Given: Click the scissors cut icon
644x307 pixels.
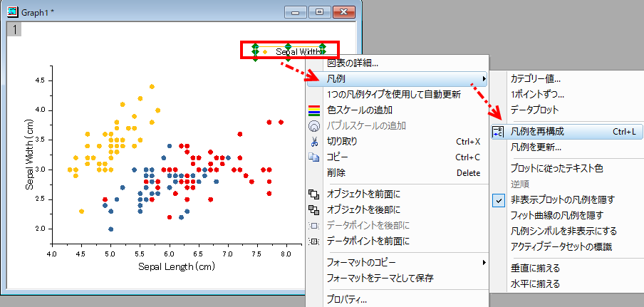Looking at the screenshot, I should click(314, 142).
